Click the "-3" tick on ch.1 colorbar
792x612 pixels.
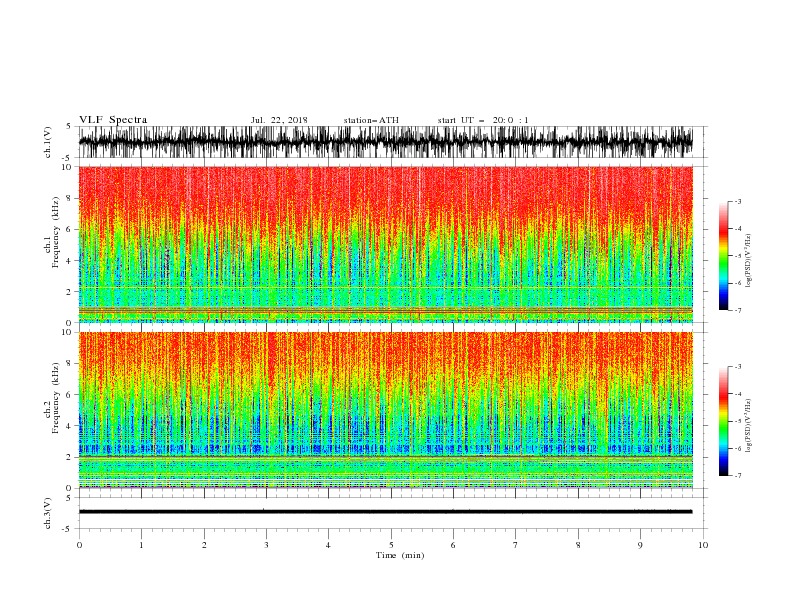[x=738, y=201]
